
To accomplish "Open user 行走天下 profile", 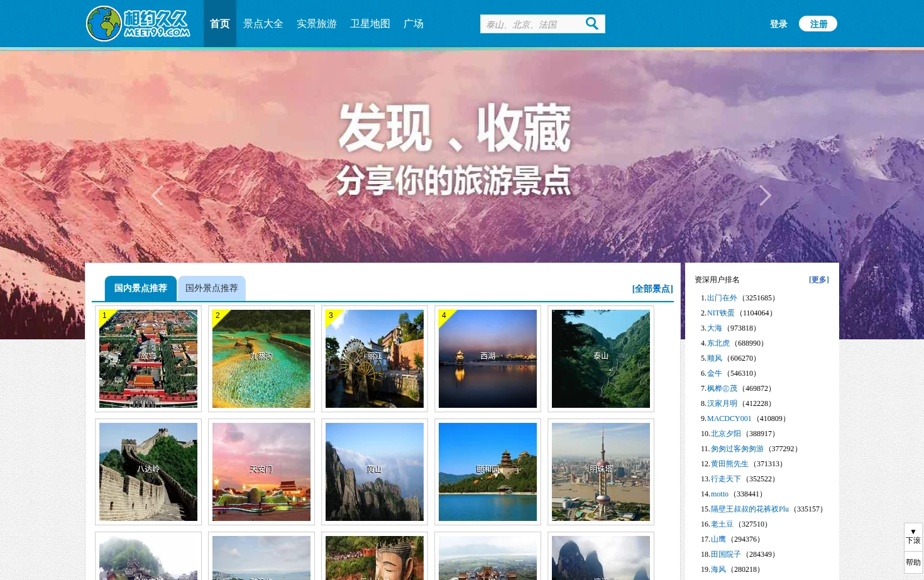I will [725, 479].
